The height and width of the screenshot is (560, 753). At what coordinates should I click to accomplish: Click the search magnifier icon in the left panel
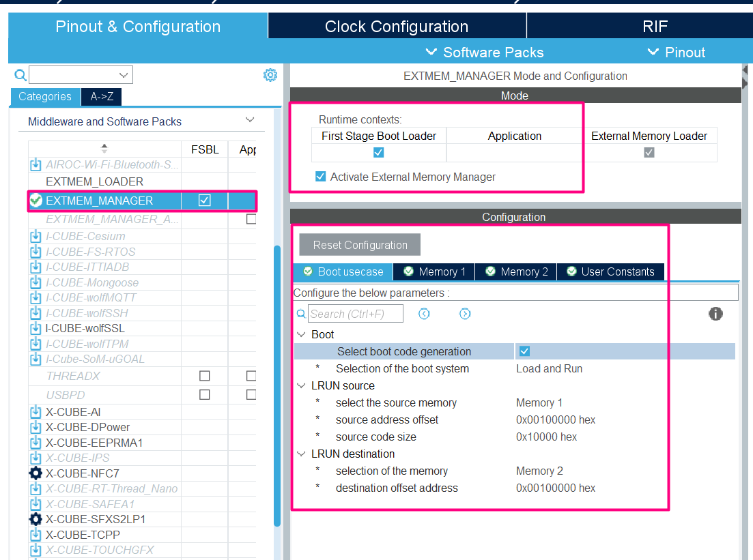[20, 75]
